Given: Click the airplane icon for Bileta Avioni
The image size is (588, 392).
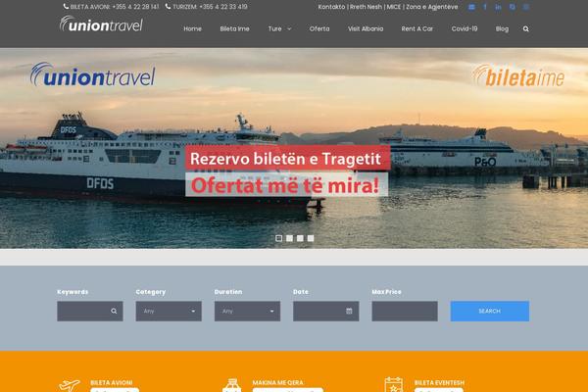Looking at the screenshot, I should tap(70, 385).
